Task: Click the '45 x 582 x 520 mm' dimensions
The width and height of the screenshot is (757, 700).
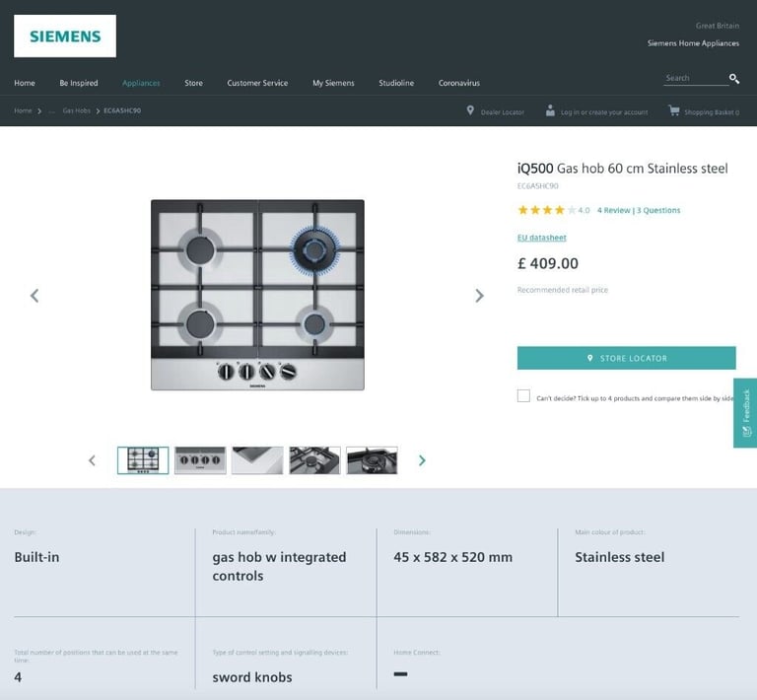Action: point(452,557)
